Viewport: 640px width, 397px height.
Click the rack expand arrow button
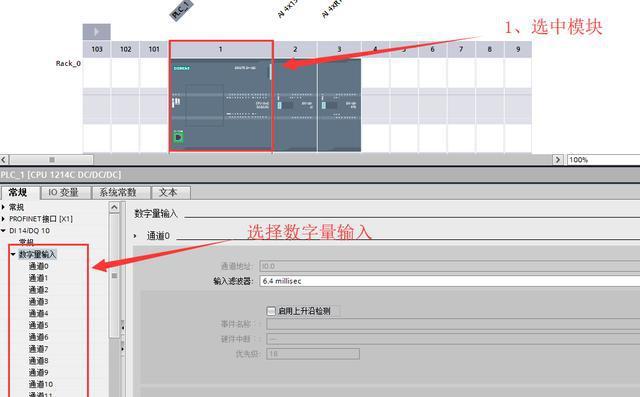pyautogui.click(x=96, y=32)
